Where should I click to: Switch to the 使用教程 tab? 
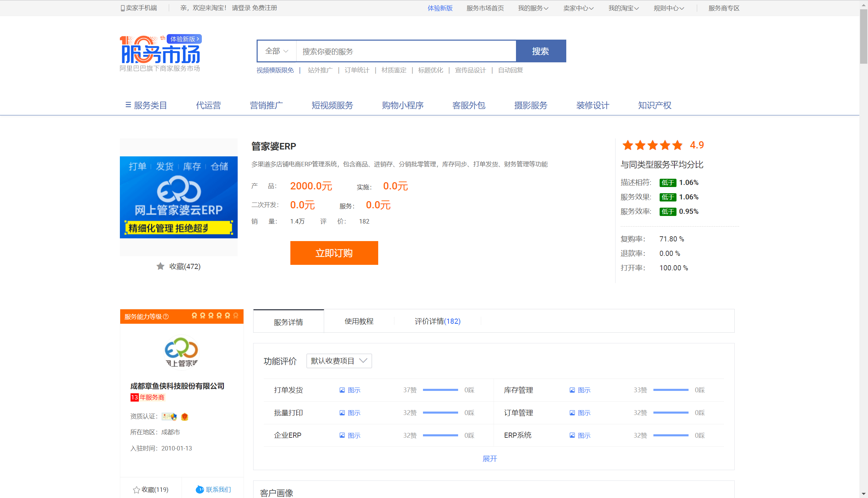pyautogui.click(x=359, y=321)
